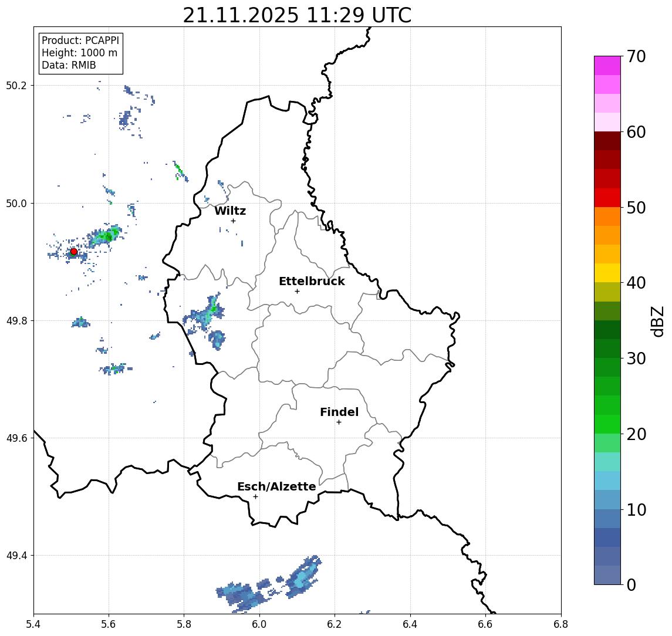Click the bright red colorbar swatch near 50
The image size is (672, 636).
(607, 198)
